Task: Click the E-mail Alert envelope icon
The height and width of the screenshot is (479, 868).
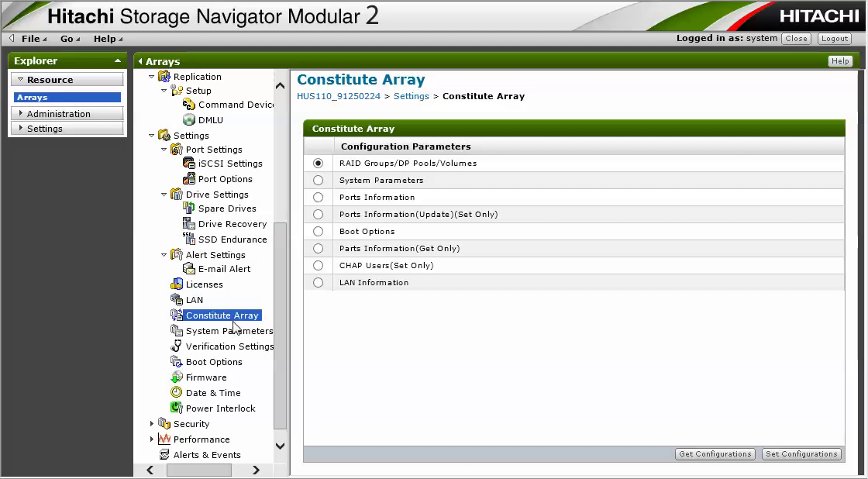Action: click(189, 269)
